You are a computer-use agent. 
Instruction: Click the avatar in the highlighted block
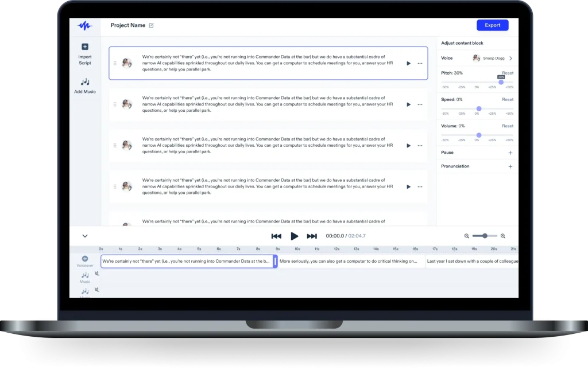[x=127, y=63]
